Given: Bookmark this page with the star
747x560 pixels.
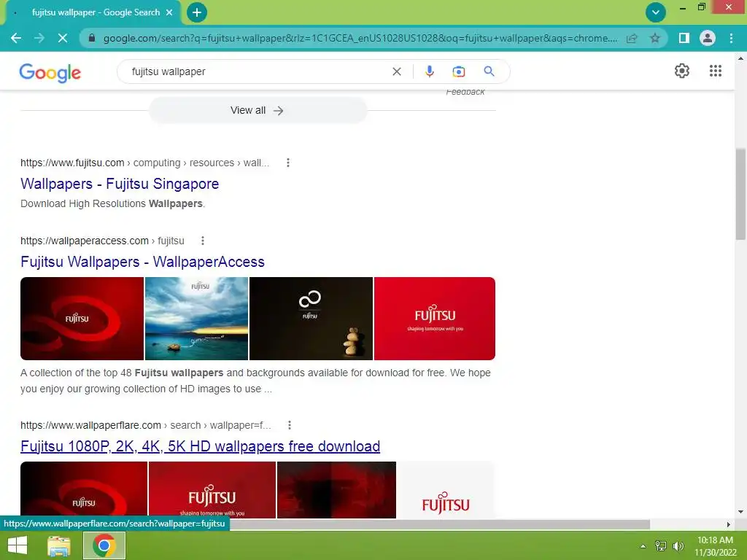Looking at the screenshot, I should coord(655,38).
